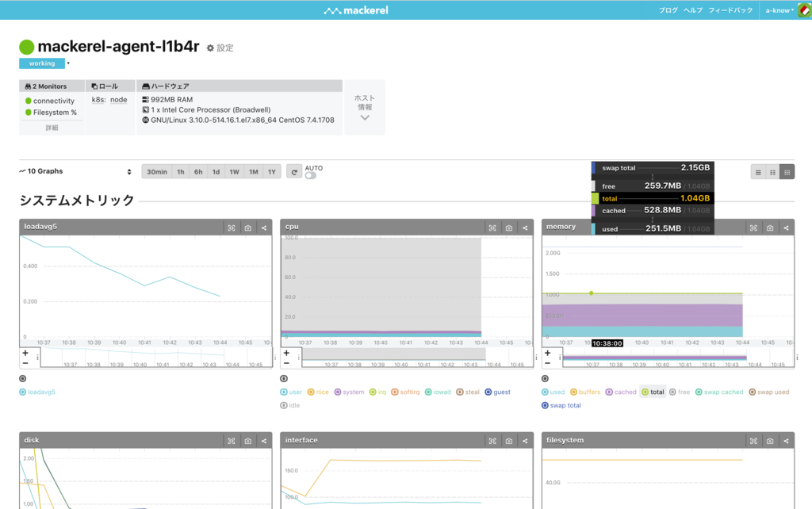Share the loadavg5 graph
Screen dimensions: 812x509
click(264, 228)
